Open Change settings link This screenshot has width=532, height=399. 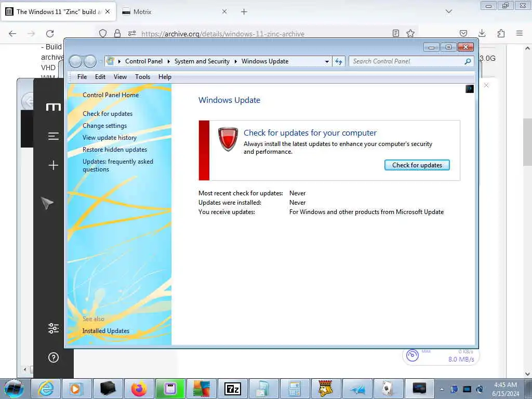tap(104, 126)
